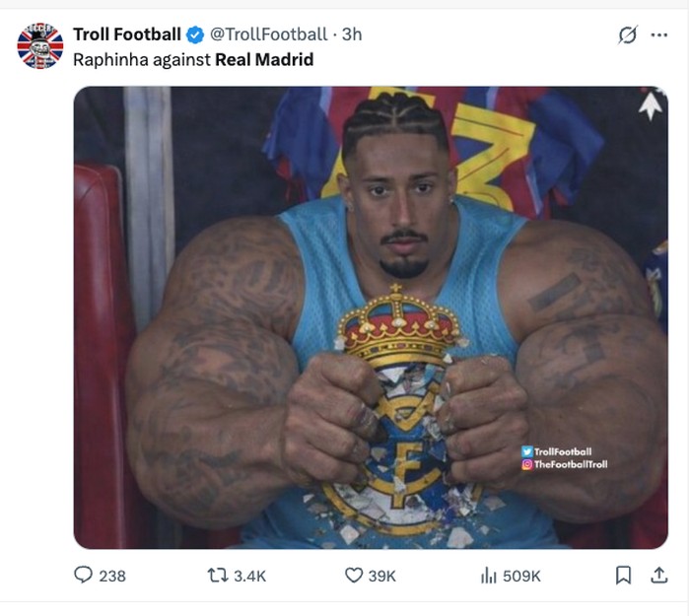This screenshot has width=690, height=616.
Task: Click the reply speech bubble icon
Action: [x=84, y=575]
